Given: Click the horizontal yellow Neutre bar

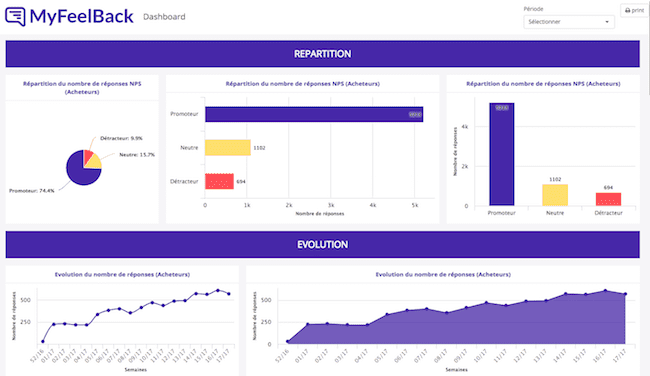Looking at the screenshot, I should pos(228,148).
